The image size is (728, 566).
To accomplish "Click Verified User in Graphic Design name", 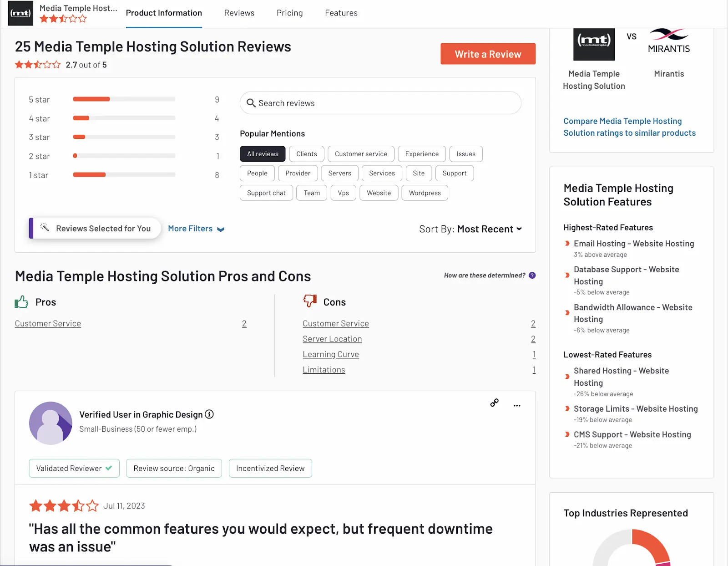I will click(x=141, y=414).
